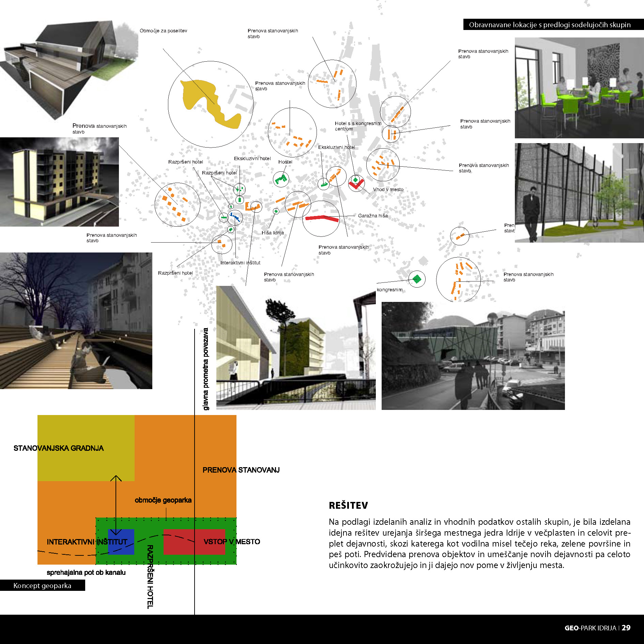Click the 'REŠITEV' heading
Viewport: 644px width, 644px height.
(348, 505)
